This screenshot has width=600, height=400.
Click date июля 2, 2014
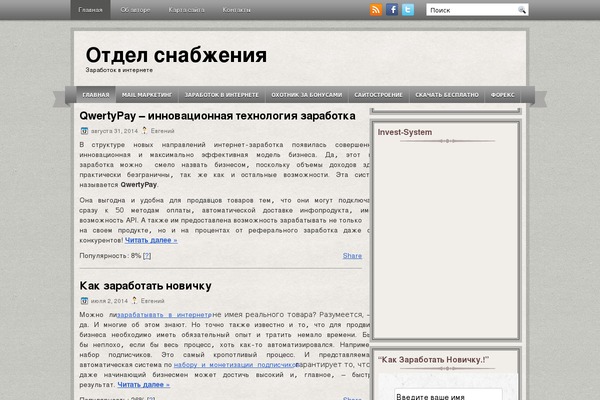[x=109, y=301]
